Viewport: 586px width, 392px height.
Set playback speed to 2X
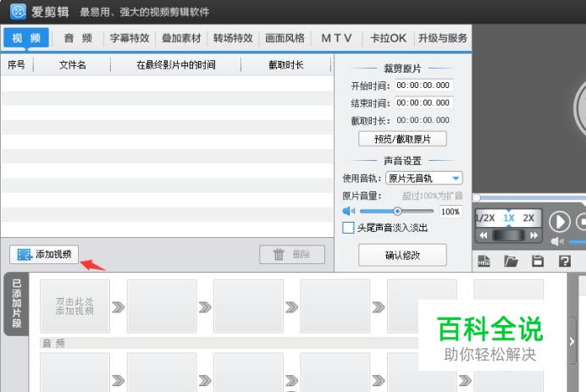click(x=528, y=218)
